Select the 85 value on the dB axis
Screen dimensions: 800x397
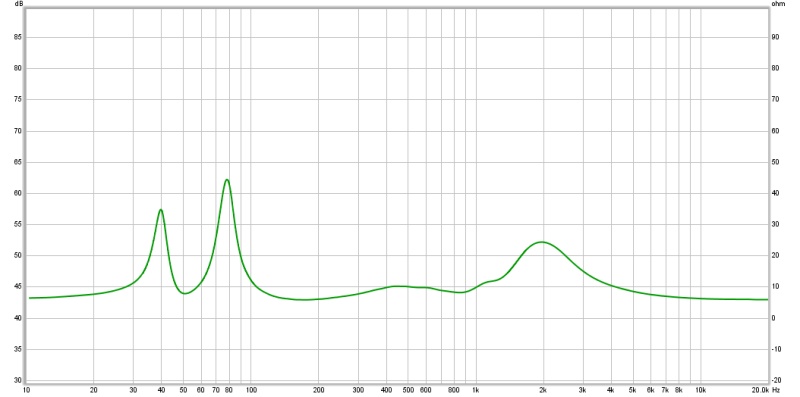(x=19, y=37)
